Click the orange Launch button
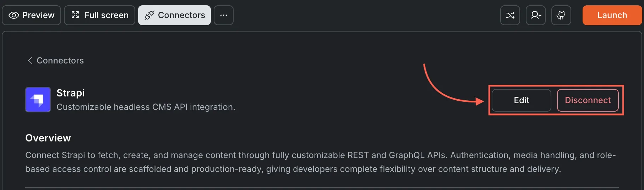The height and width of the screenshot is (190, 644). coord(612,15)
